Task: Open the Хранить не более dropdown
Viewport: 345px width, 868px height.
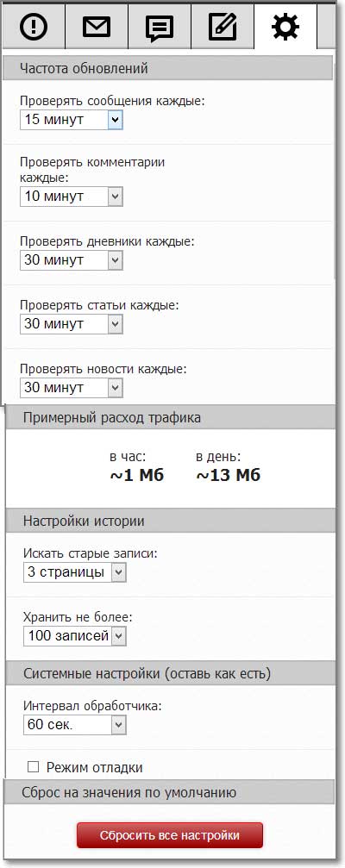Action: point(75,636)
